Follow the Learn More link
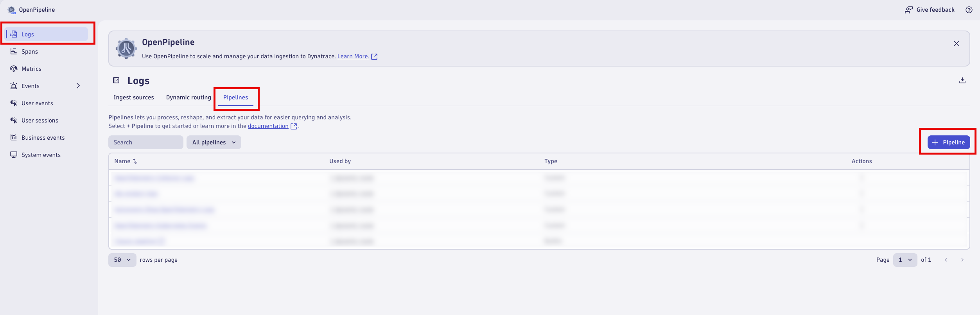The image size is (980, 315). coord(353,56)
